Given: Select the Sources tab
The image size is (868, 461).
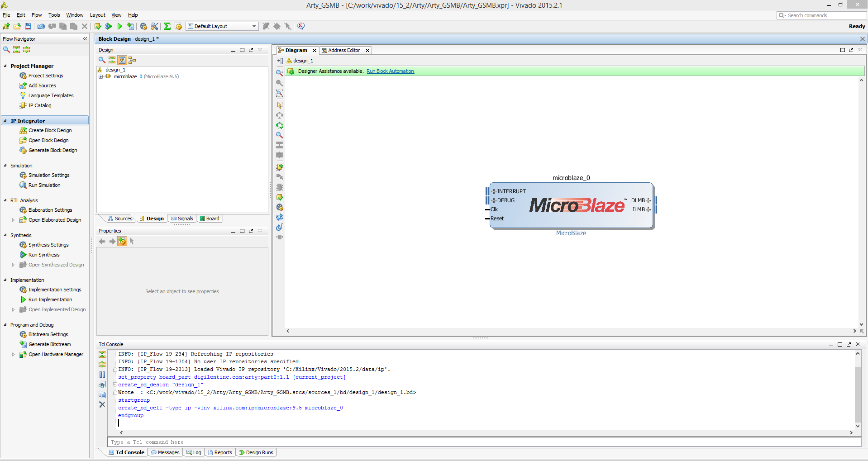Looking at the screenshot, I should pos(120,219).
